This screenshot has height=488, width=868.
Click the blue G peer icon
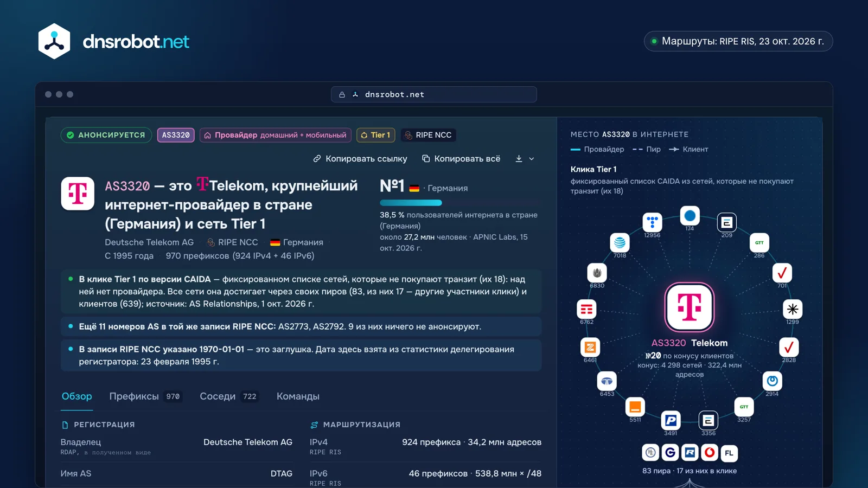point(671,452)
